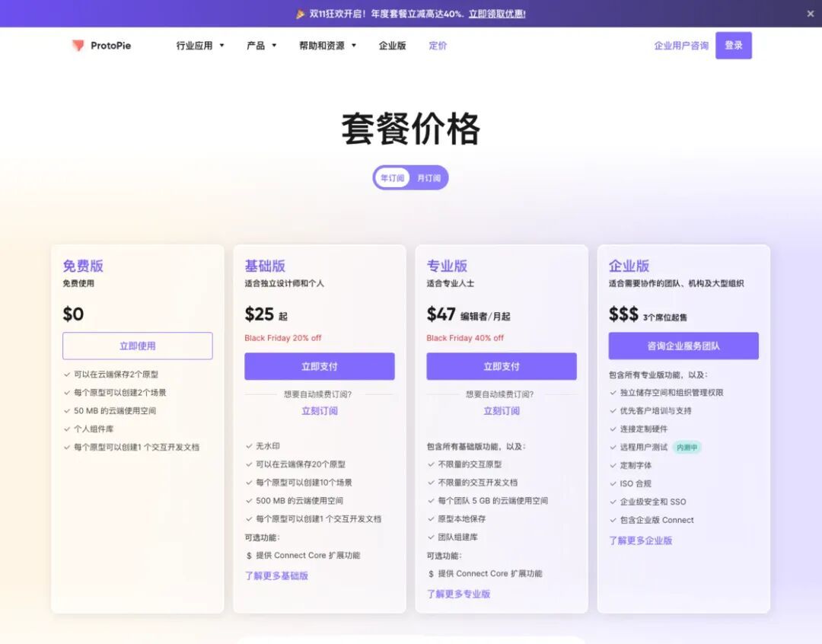Click dollar icon beside Connect Core in 基础版
822x644 pixels.
(249, 556)
